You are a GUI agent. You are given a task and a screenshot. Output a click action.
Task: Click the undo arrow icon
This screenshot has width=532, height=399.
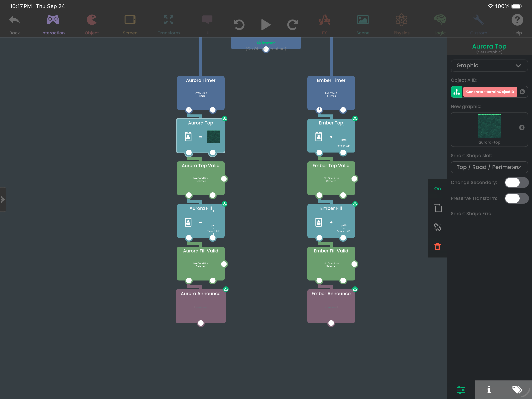tap(239, 25)
